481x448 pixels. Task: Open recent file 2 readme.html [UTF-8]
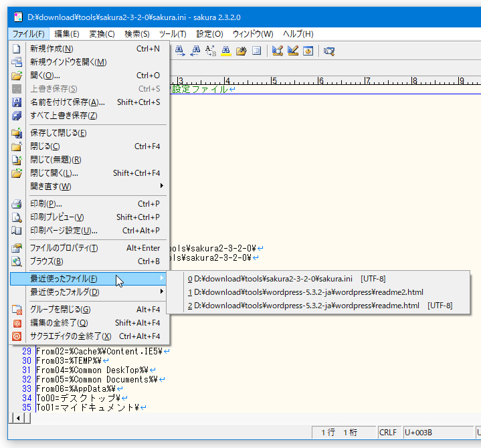click(x=318, y=306)
